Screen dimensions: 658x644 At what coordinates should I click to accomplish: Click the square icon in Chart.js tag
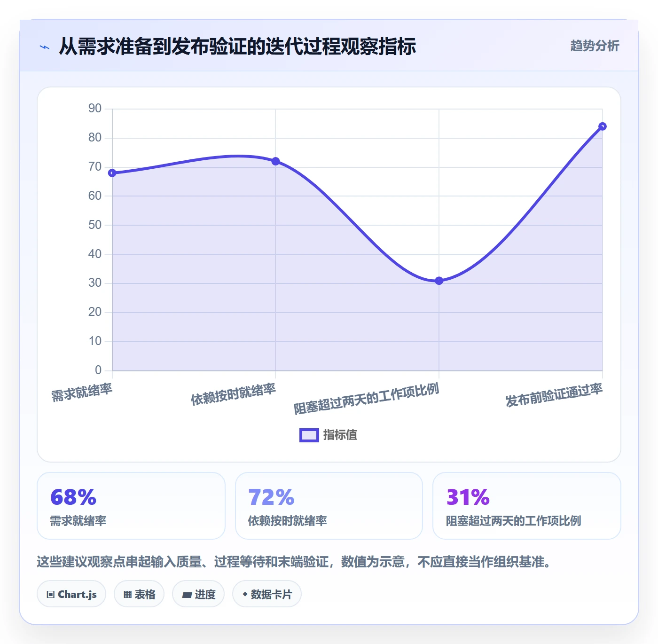click(51, 595)
